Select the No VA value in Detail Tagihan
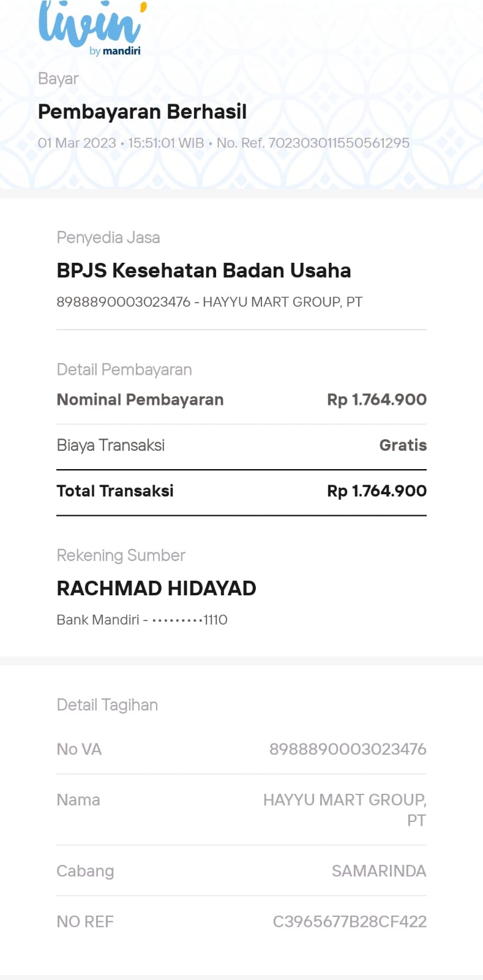This screenshot has width=483, height=980. click(x=348, y=749)
